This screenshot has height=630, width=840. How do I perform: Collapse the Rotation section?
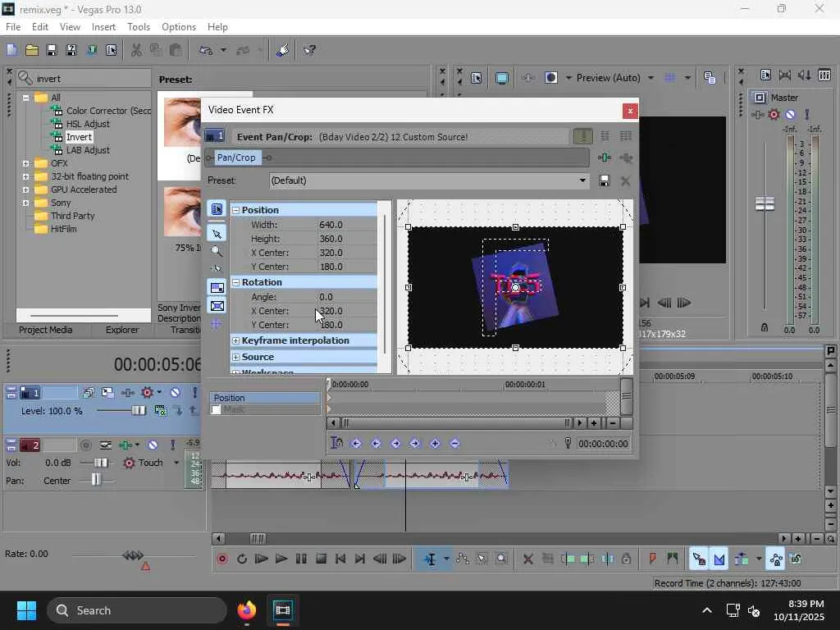click(235, 282)
